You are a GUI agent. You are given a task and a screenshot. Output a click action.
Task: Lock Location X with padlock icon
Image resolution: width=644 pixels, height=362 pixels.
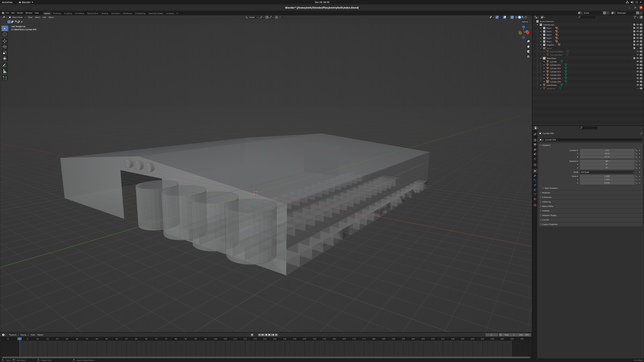pos(636,150)
